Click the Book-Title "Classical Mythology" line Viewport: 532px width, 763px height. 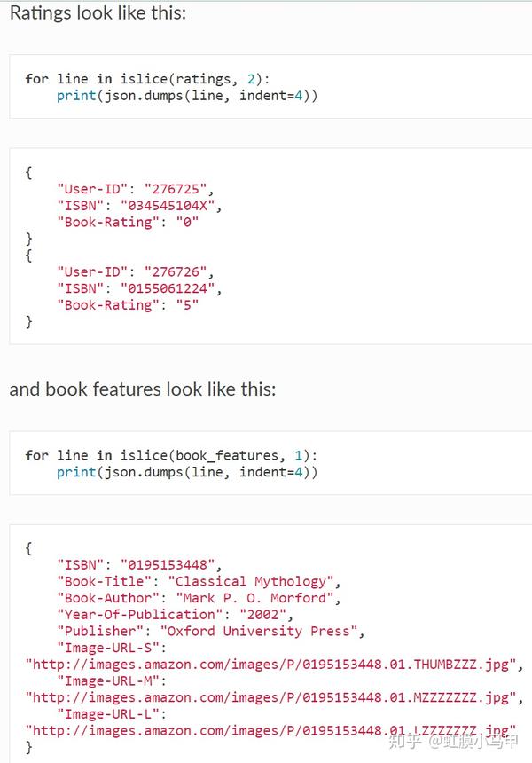point(198,582)
